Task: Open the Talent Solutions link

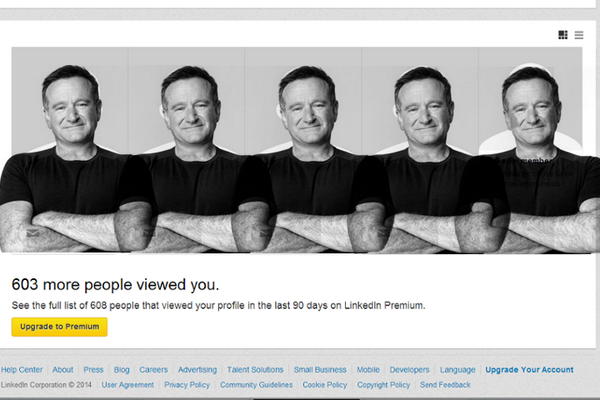Action: pyautogui.click(x=255, y=370)
